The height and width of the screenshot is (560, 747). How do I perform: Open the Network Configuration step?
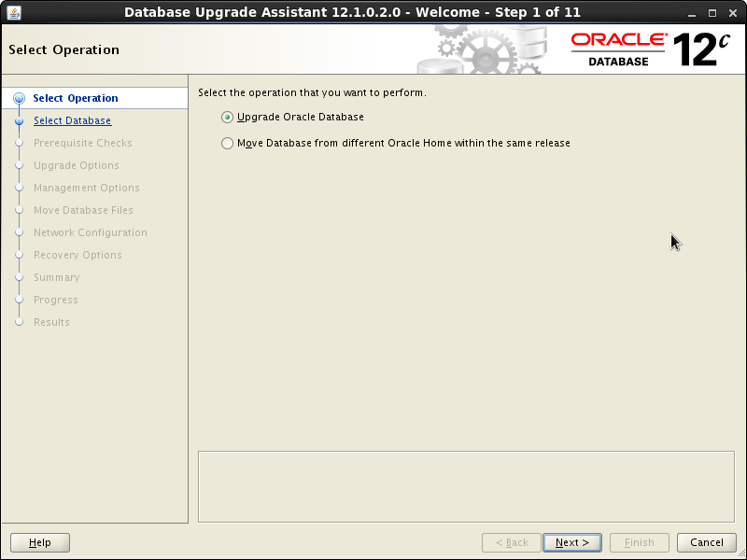pos(90,232)
